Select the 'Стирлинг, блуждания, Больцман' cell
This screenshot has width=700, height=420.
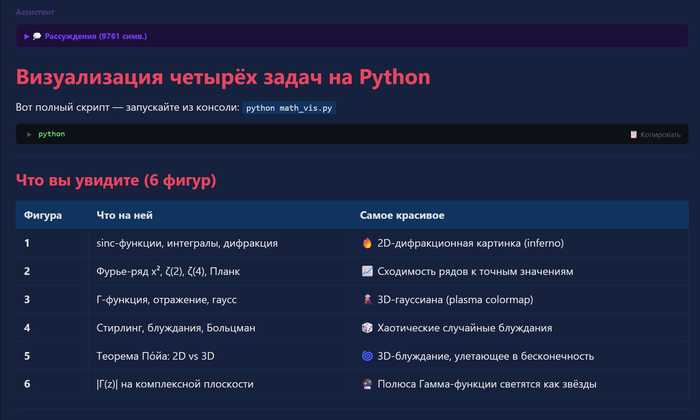click(x=174, y=327)
